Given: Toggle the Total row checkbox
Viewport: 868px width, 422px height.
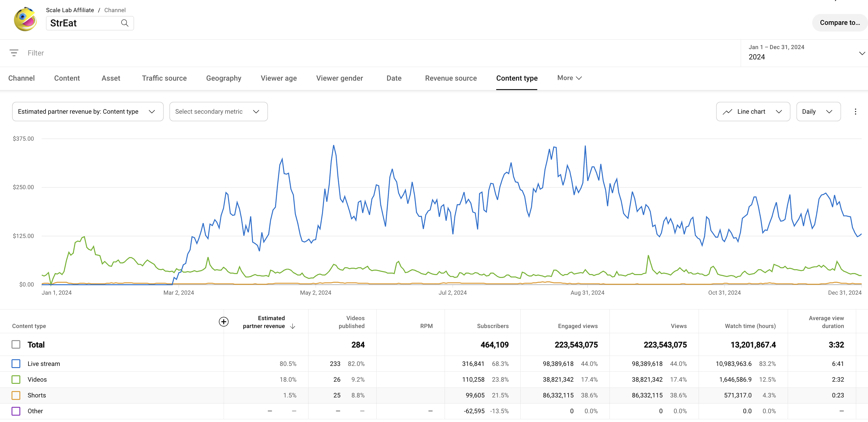Looking at the screenshot, I should 16,344.
